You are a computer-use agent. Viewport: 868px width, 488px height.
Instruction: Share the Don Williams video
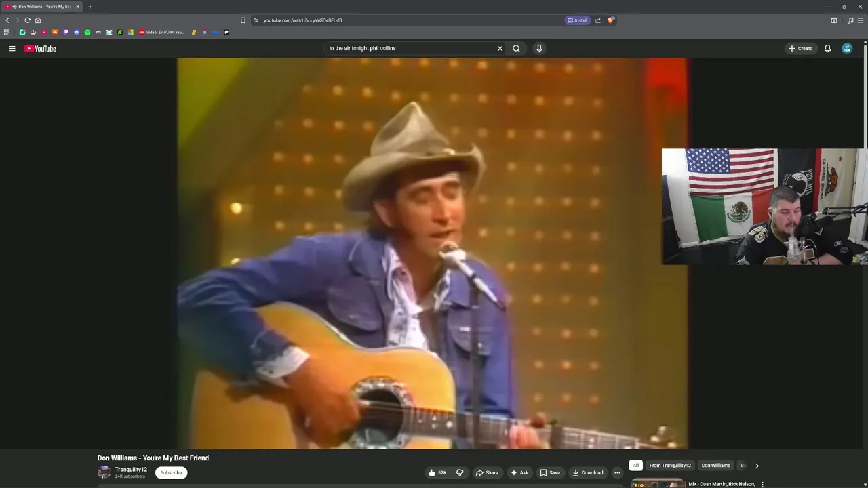(x=487, y=472)
